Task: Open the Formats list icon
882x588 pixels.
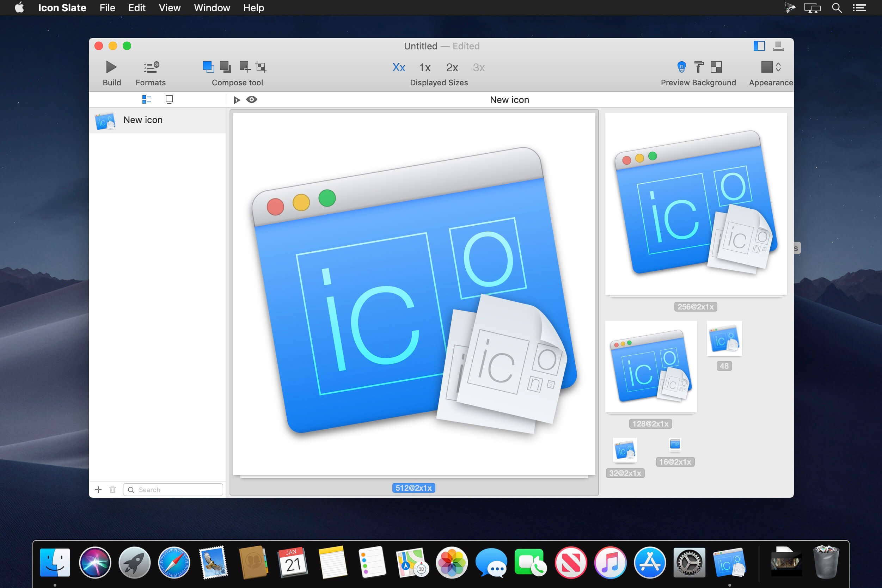Action: tap(151, 67)
